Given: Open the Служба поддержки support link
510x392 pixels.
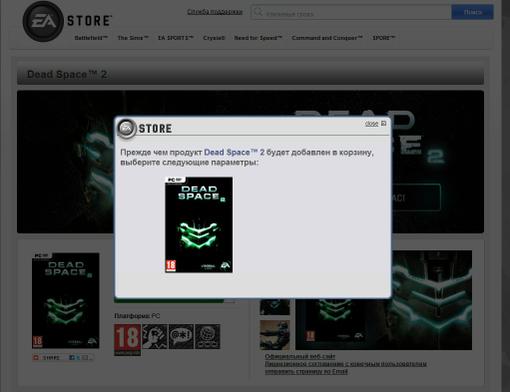Looking at the screenshot, I should [215, 12].
